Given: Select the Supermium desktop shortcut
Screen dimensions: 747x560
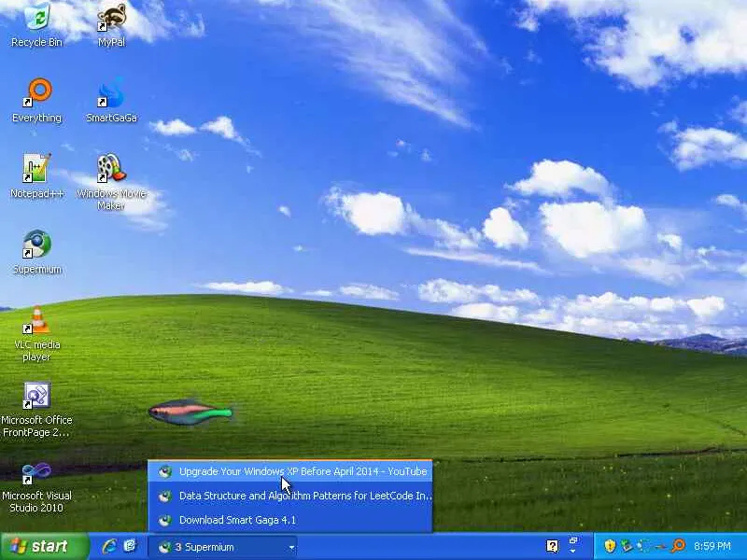Looking at the screenshot, I should (x=36, y=252).
